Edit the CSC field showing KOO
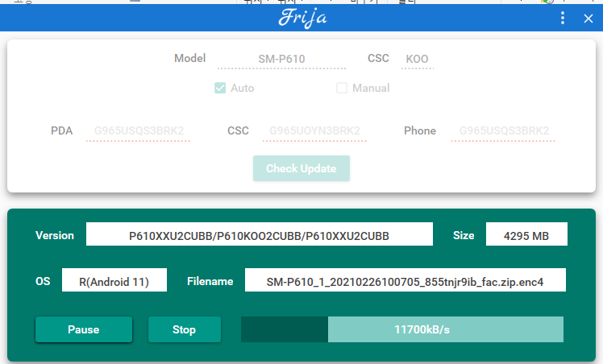Screen dimensions: 603x364 point(418,59)
